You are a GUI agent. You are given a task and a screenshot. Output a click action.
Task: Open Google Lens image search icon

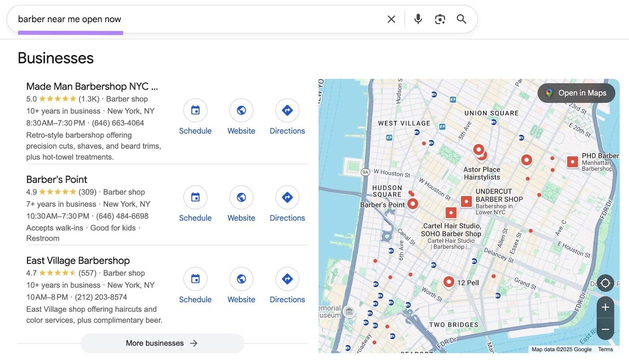440,19
